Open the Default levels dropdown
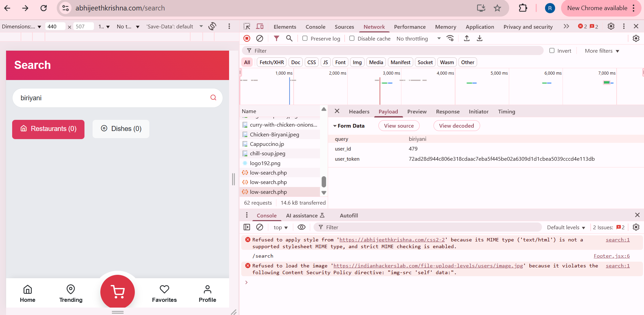The image size is (644, 315). click(x=566, y=227)
